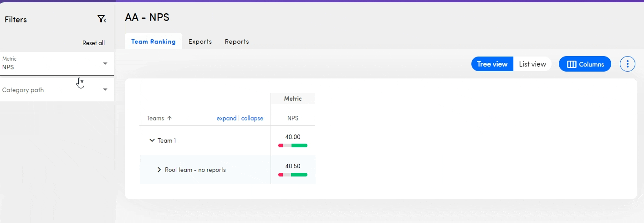Viewport: 644px width, 223px height.
Task: Click the collapse link in Teams header
Action: (x=252, y=118)
